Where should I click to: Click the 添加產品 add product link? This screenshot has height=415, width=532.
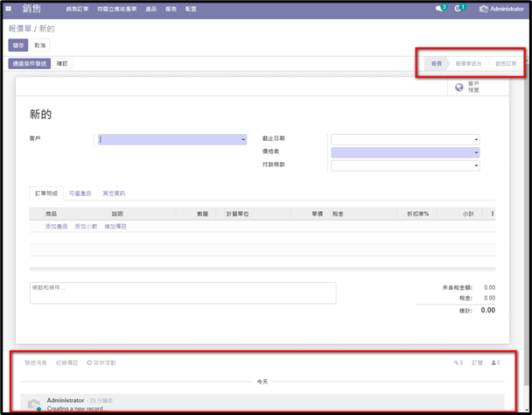[x=56, y=226]
